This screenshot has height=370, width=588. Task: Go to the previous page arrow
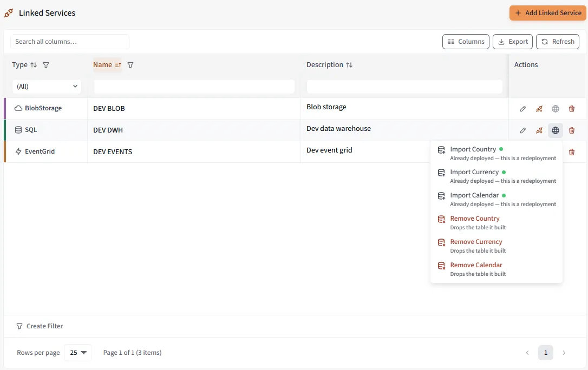[x=527, y=353]
